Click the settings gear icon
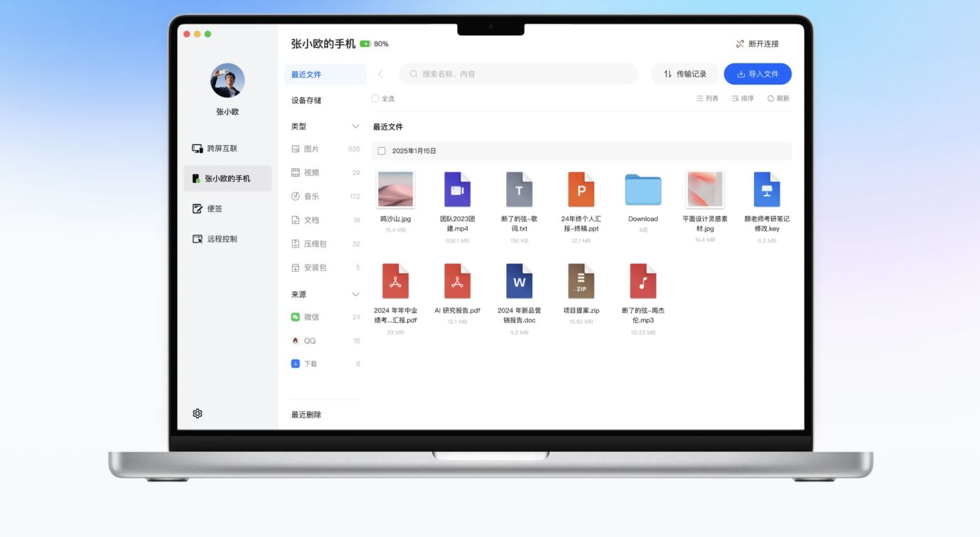This screenshot has width=980, height=537. 198,413
